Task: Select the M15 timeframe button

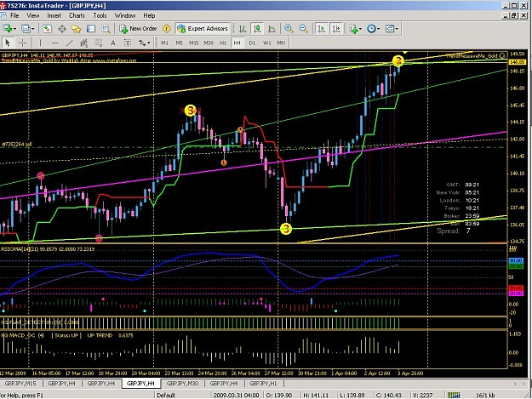Action: coord(194,43)
